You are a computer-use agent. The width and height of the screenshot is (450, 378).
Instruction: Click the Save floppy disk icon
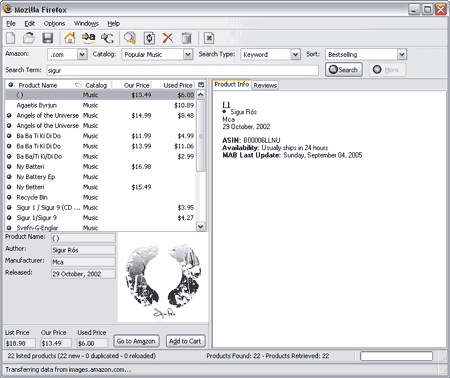click(48, 38)
